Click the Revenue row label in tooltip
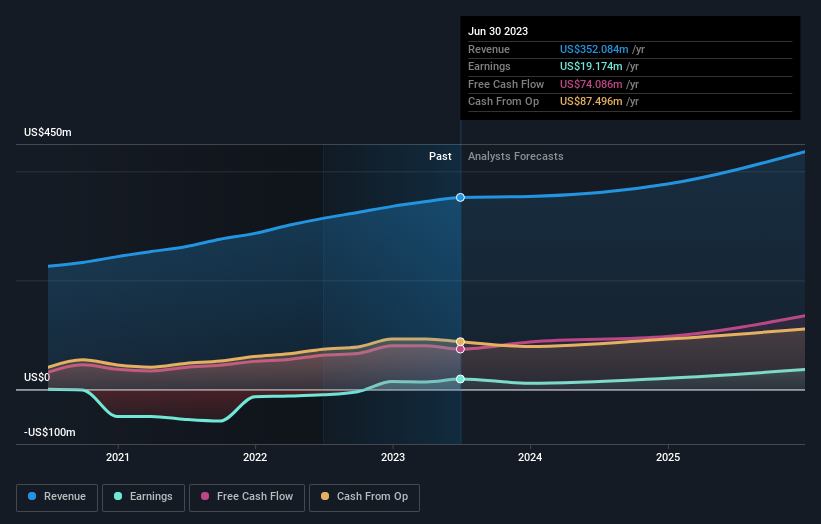 click(489, 49)
